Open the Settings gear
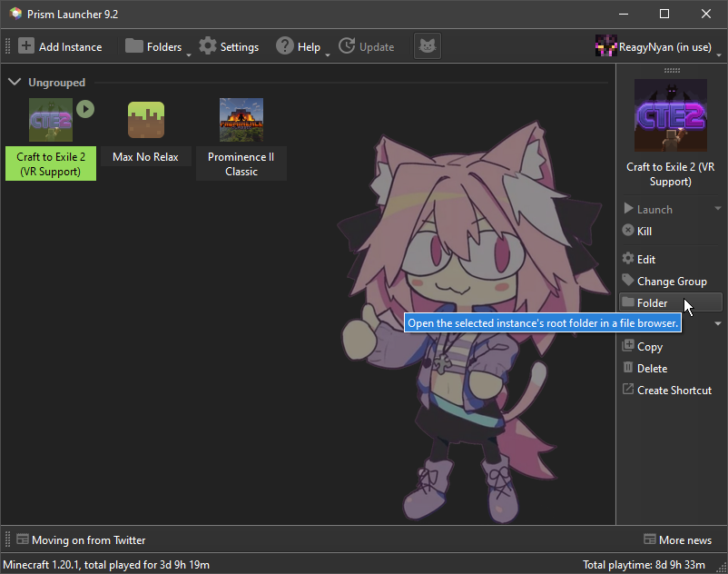This screenshot has width=728, height=574. click(208, 46)
